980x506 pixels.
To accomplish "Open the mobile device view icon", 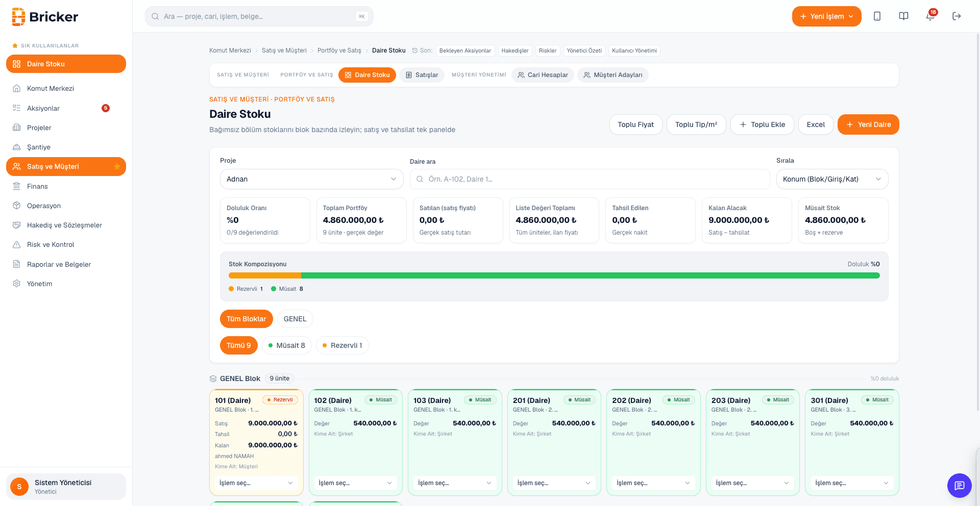I will [877, 16].
